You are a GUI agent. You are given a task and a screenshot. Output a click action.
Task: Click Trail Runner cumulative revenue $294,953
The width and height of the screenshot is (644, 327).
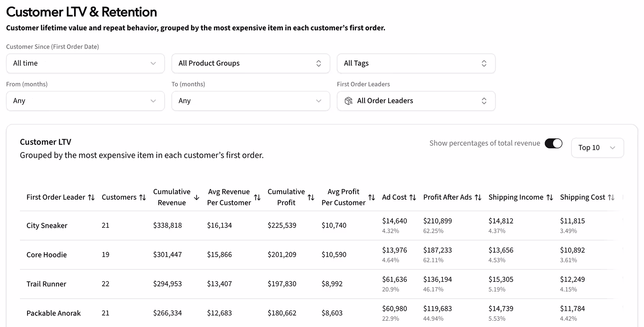168,284
